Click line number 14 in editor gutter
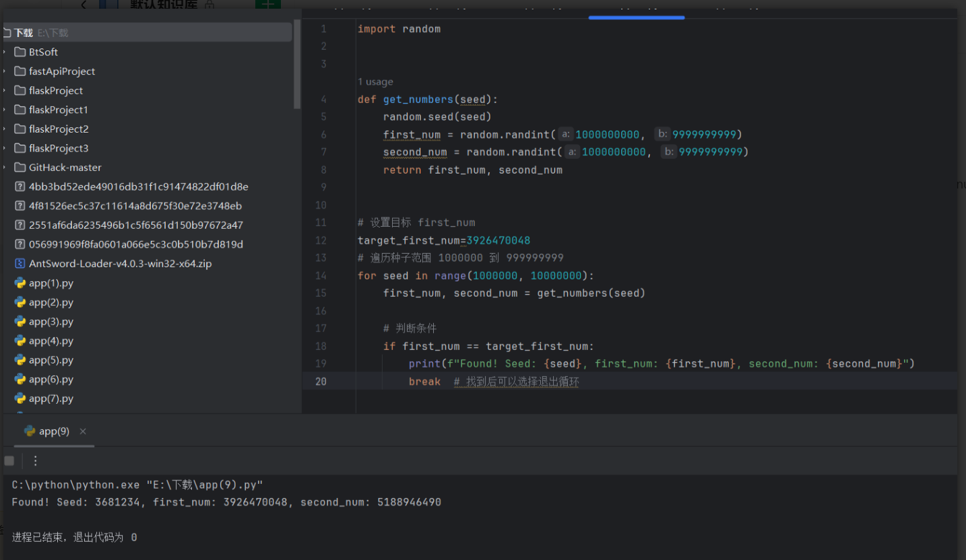The height and width of the screenshot is (560, 966). pos(321,276)
